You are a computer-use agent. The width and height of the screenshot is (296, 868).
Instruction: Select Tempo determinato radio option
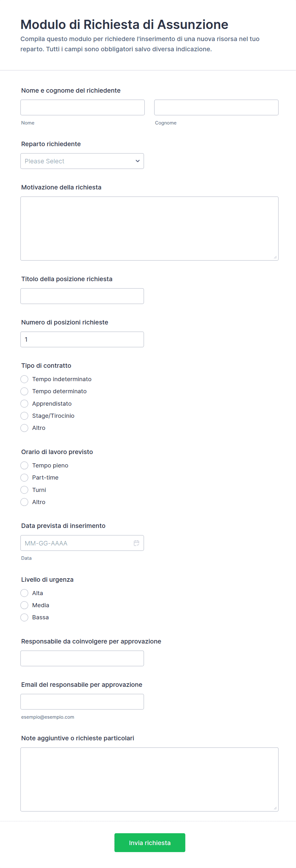24,391
